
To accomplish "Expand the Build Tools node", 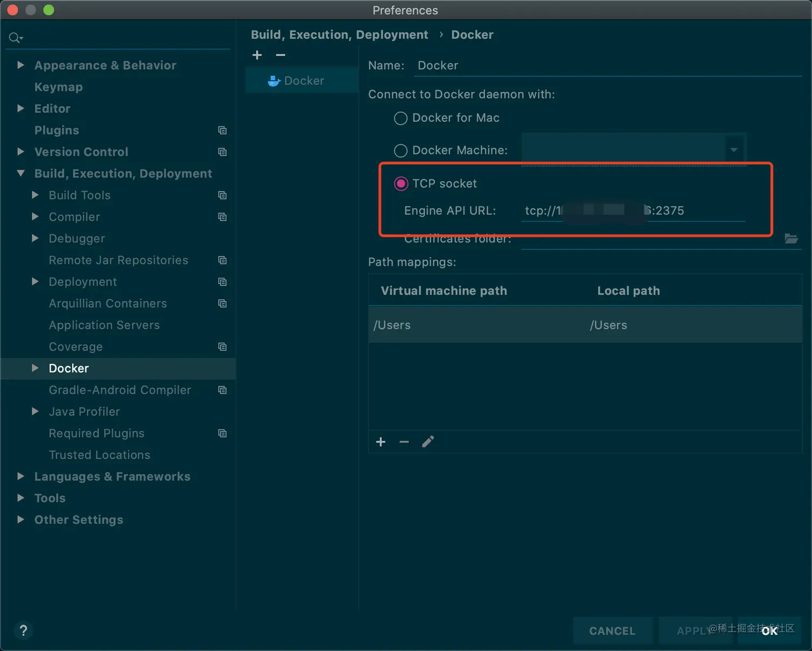I will pos(35,195).
